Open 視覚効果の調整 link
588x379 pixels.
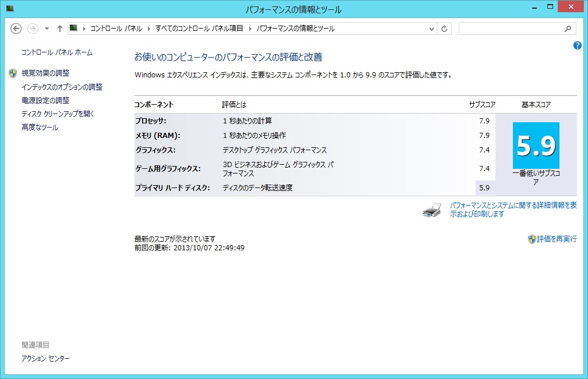pos(45,73)
